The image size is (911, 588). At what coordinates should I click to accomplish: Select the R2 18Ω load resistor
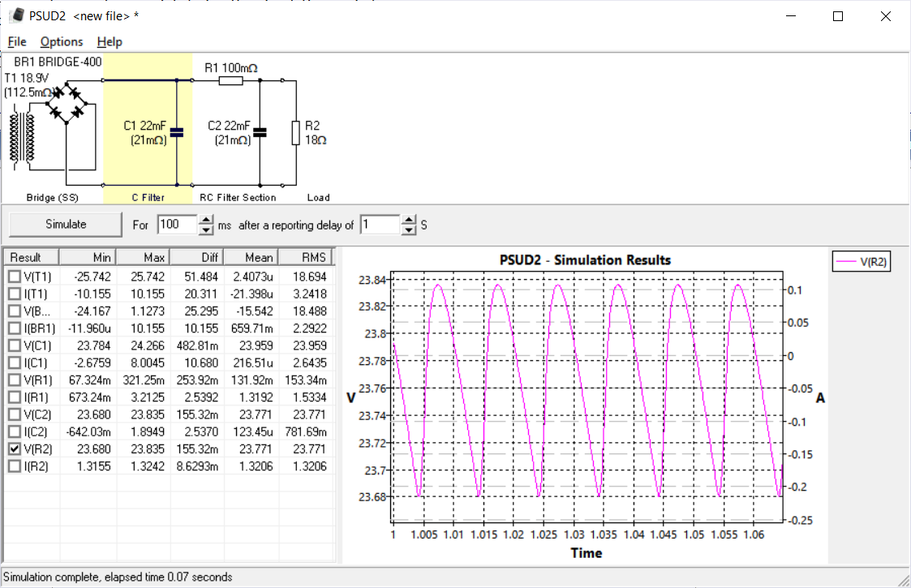point(296,132)
